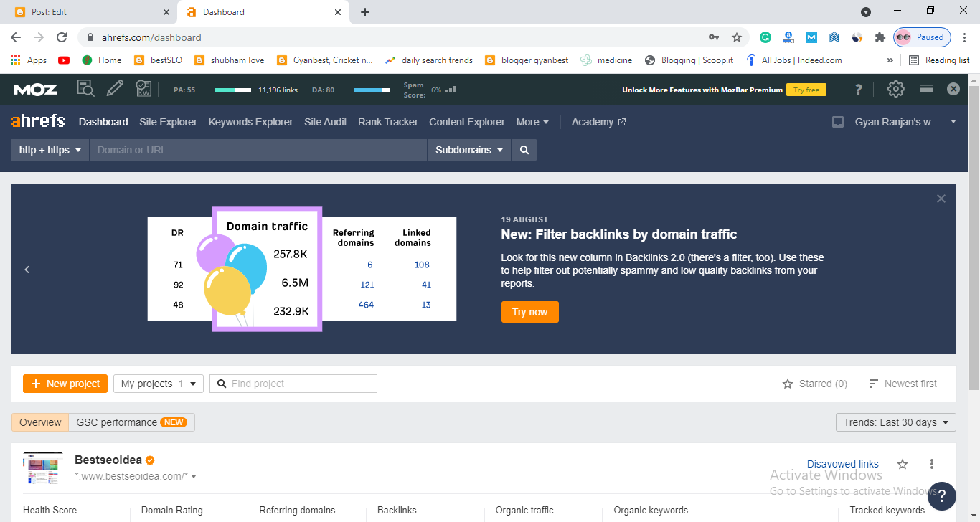This screenshot has height=522, width=980.
Task: Click Grammarly extension icon
Action: (765, 37)
